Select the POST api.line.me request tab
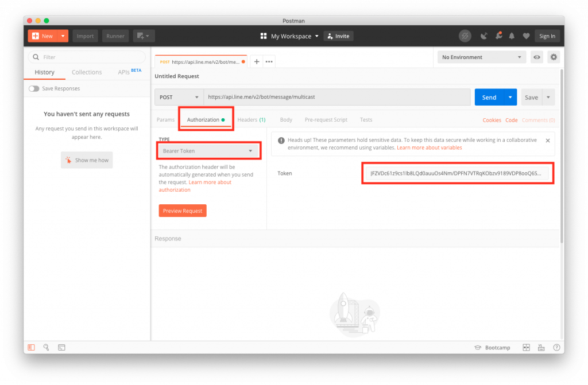 tap(201, 62)
